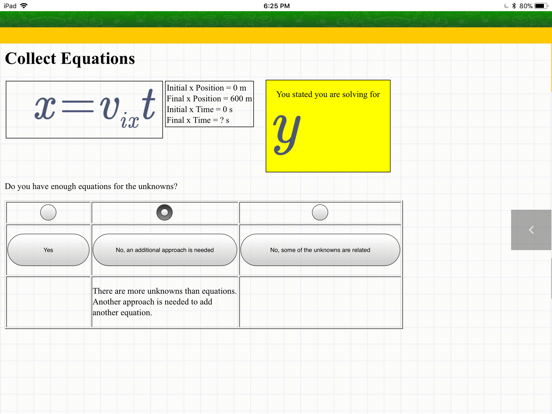Select the radio button above Yes

point(48,212)
